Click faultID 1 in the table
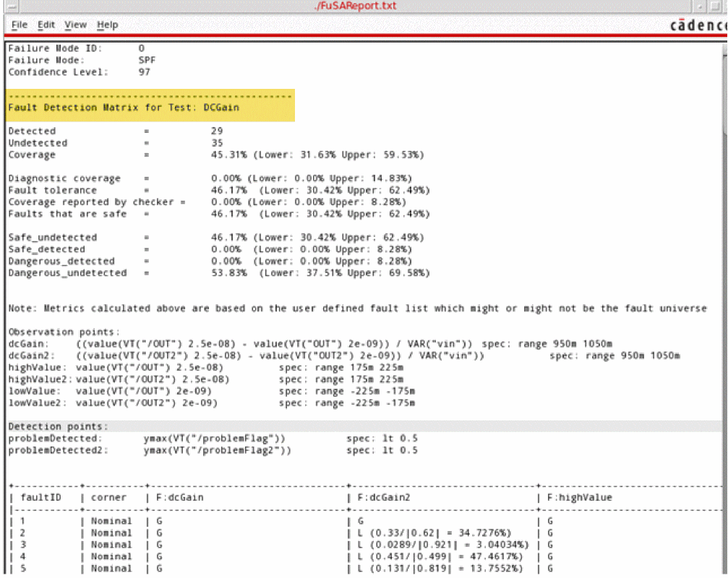The height and width of the screenshot is (578, 728). (x=22, y=522)
